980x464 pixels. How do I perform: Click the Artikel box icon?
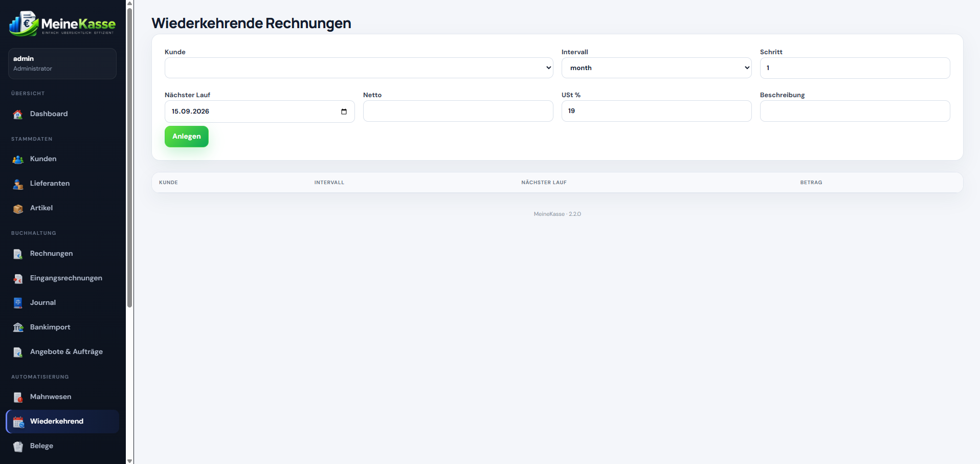click(18, 208)
